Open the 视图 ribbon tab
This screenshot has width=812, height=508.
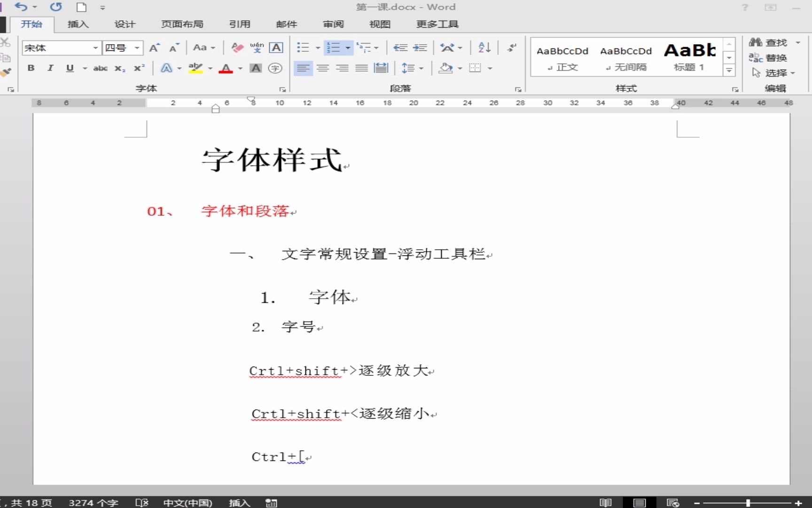(x=380, y=24)
